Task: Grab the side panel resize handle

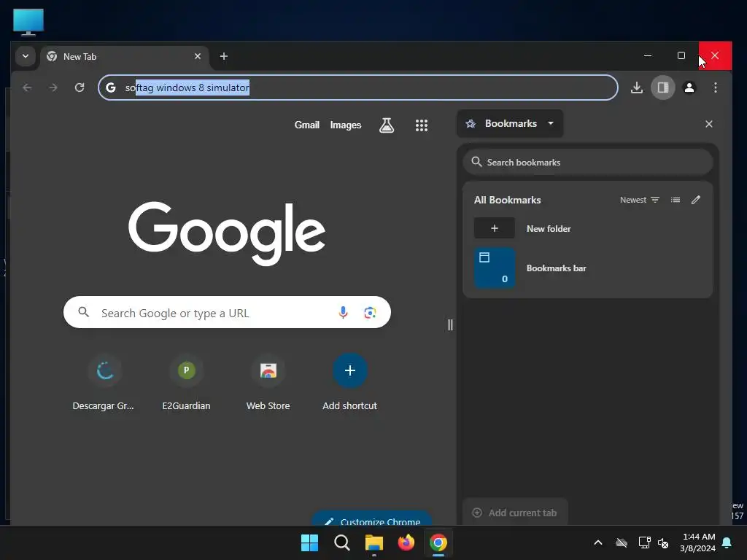Action: point(450,324)
